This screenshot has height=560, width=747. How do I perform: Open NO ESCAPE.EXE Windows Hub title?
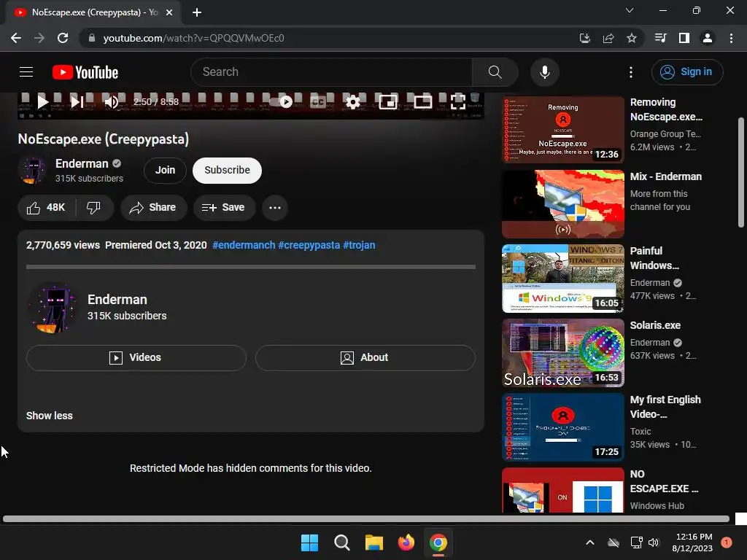(664, 481)
